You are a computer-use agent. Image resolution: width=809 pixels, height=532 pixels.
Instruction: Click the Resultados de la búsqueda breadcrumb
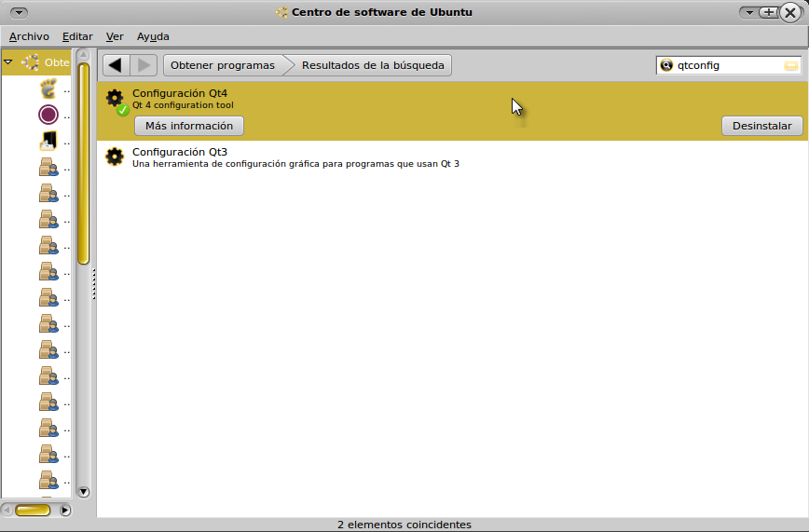click(x=373, y=65)
